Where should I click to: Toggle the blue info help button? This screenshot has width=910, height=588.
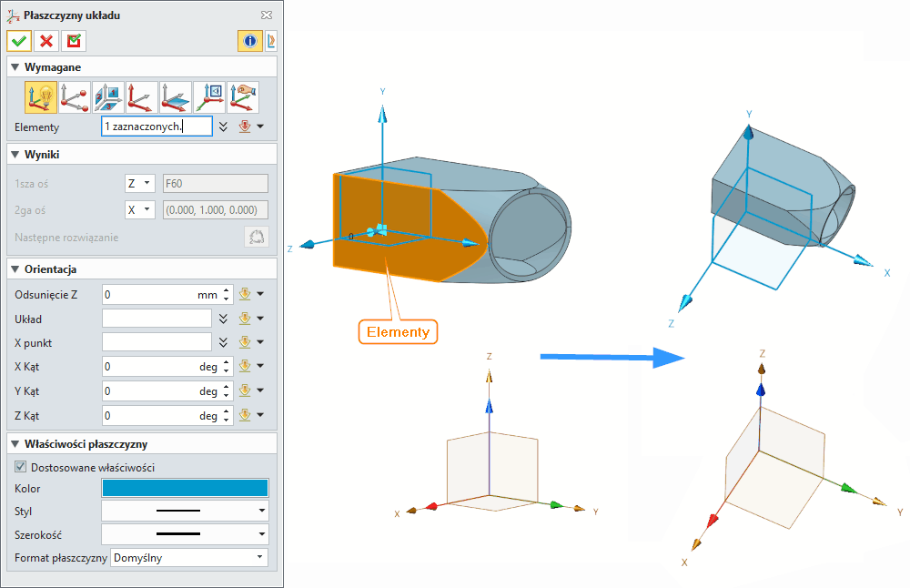point(249,41)
